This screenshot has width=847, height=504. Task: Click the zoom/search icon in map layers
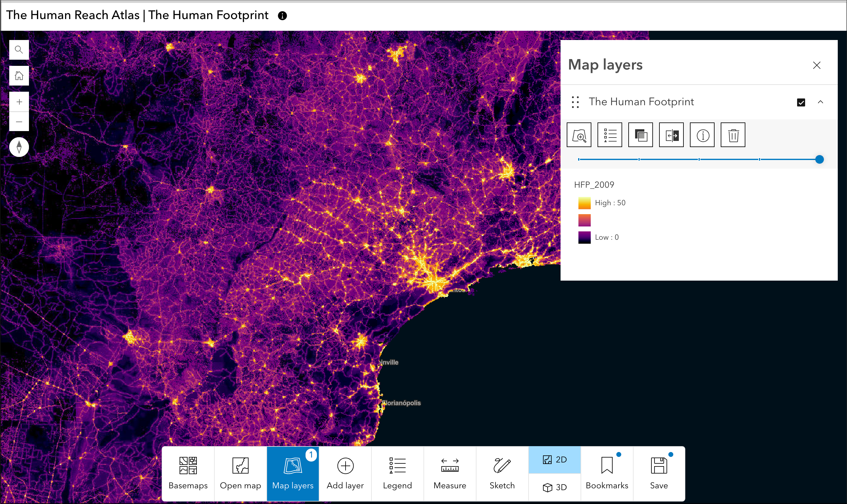[581, 134]
